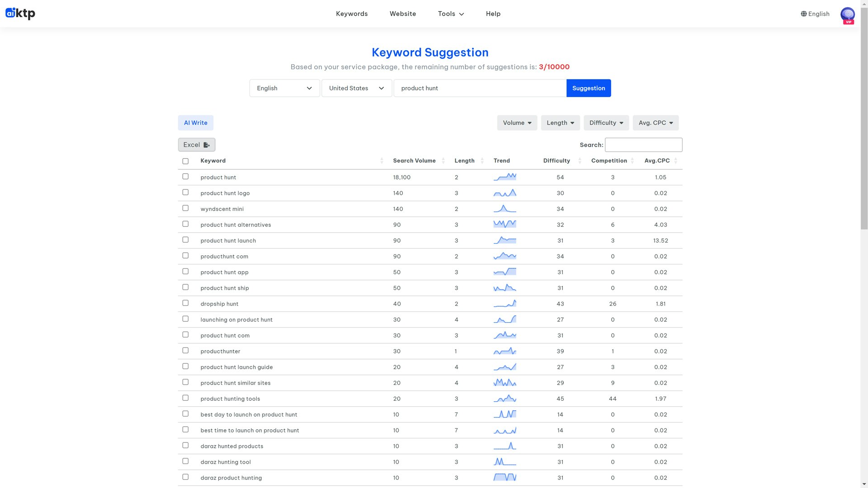The image size is (868, 488).
Task: Tick the dropship hunt row checkbox
Action: coord(185,303)
